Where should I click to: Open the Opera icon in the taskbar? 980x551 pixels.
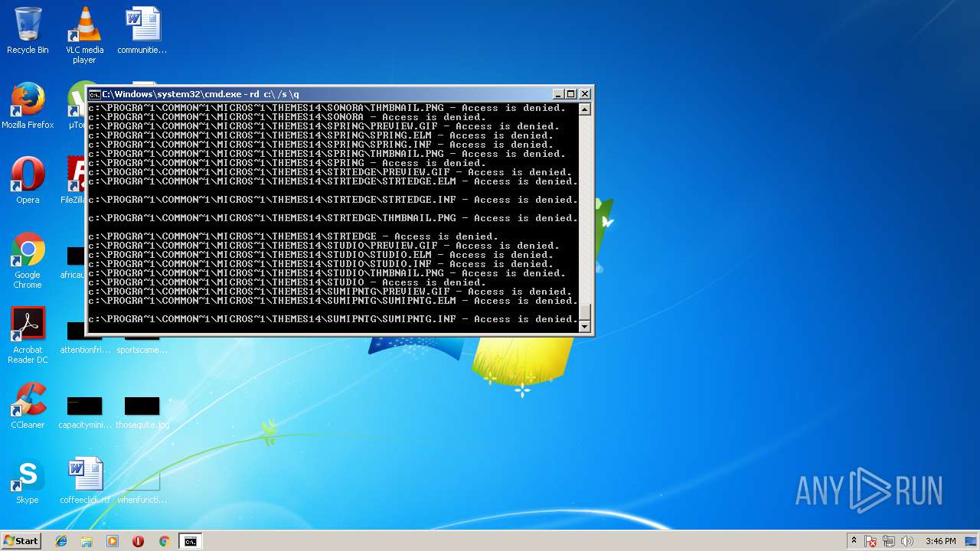click(138, 541)
